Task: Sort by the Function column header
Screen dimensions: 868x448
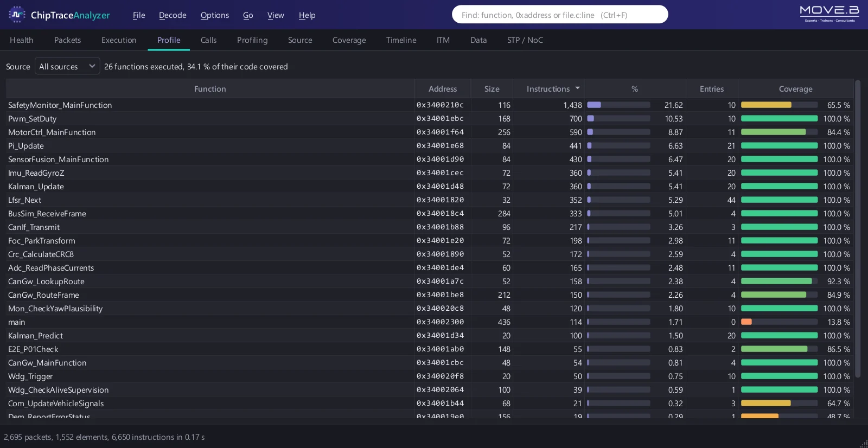Action: pos(210,88)
